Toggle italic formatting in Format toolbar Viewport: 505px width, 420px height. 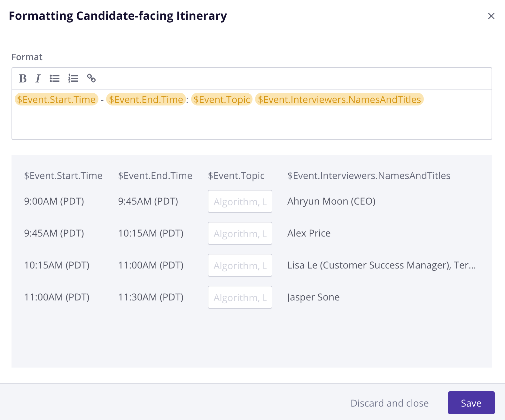tap(38, 78)
